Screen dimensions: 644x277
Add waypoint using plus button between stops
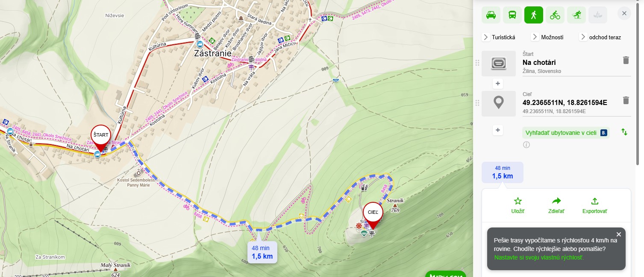click(x=497, y=83)
